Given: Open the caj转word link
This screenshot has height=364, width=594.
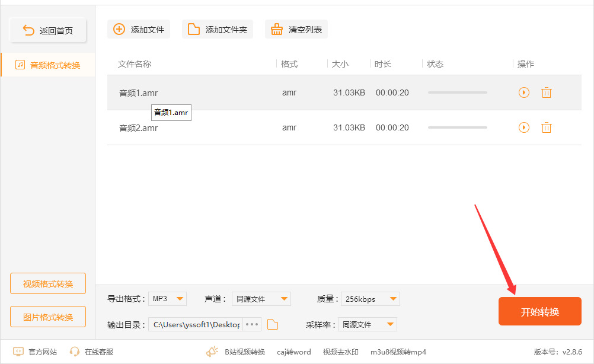Looking at the screenshot, I should coord(293,352).
